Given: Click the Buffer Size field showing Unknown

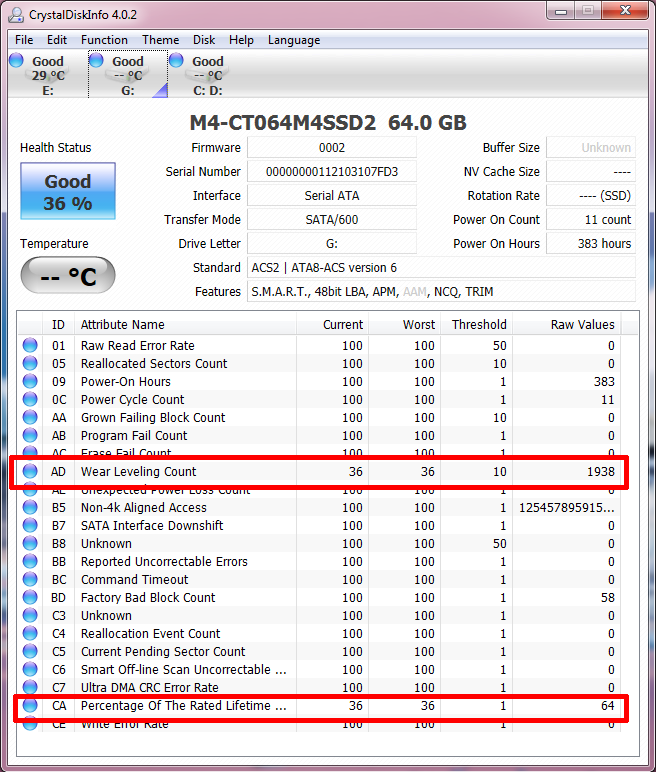Looking at the screenshot, I should tap(591, 148).
